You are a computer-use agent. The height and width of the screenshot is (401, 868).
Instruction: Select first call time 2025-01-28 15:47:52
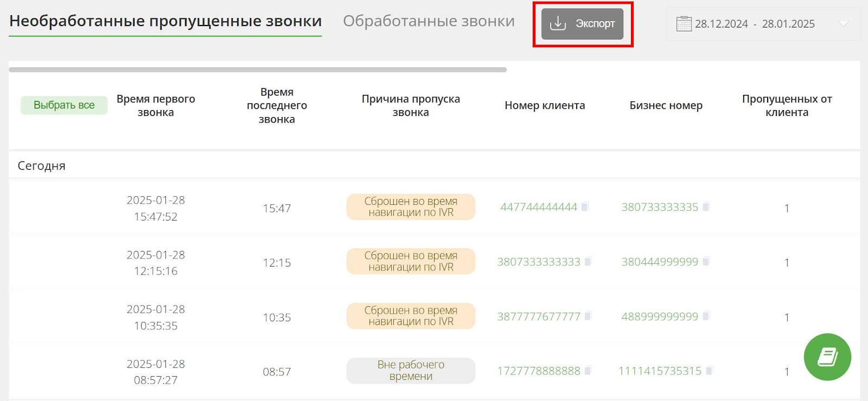pyautogui.click(x=156, y=209)
